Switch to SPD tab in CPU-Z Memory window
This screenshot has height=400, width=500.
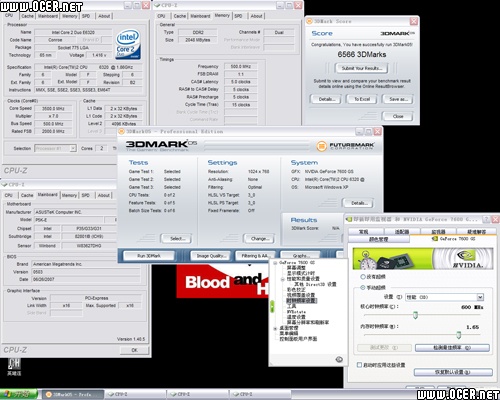pos(238,16)
